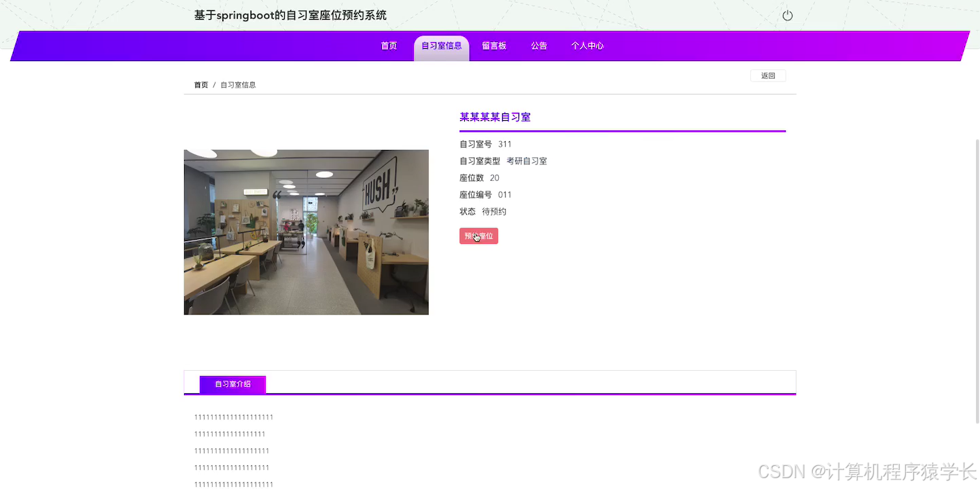The image size is (980, 489).
Task: Go to the 公告 announcements page
Action: click(x=539, y=46)
